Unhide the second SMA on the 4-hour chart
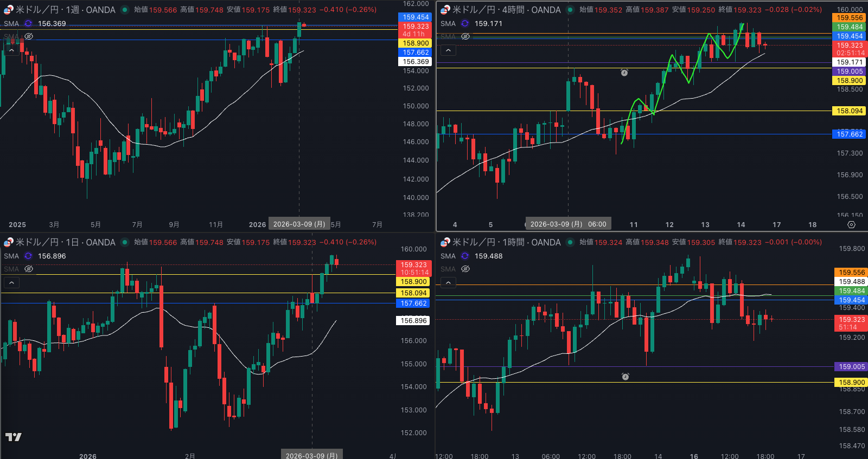 point(465,36)
